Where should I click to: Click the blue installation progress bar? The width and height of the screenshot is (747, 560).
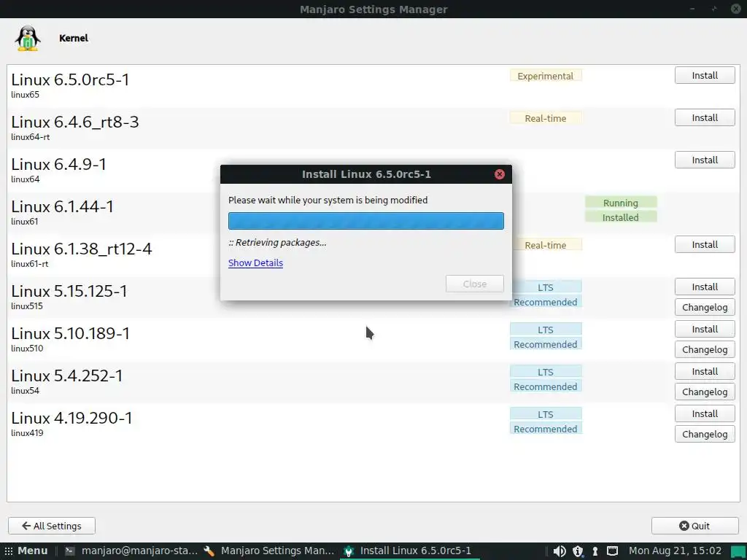coord(366,221)
